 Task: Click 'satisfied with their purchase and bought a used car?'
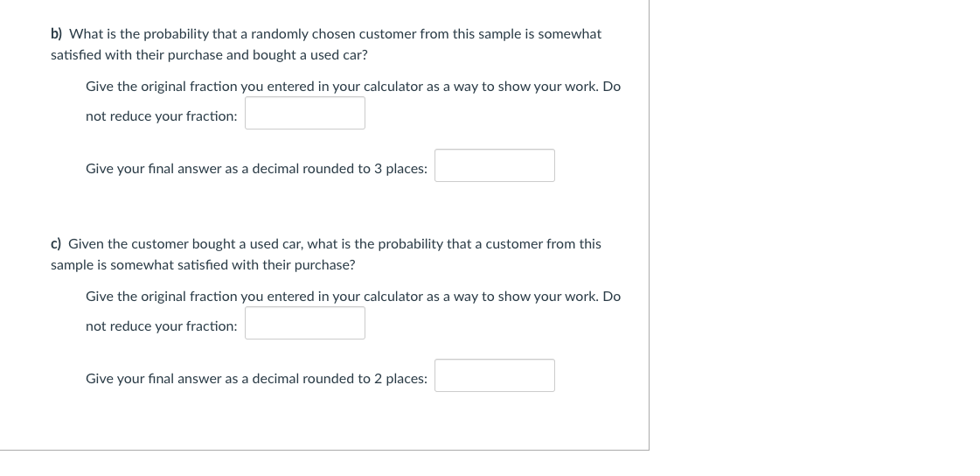(x=210, y=55)
